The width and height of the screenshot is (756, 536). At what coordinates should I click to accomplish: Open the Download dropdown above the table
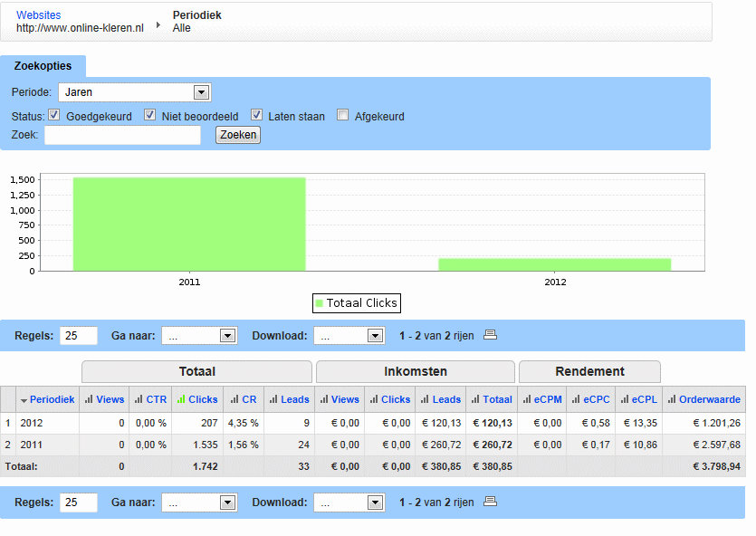pyautogui.click(x=349, y=336)
